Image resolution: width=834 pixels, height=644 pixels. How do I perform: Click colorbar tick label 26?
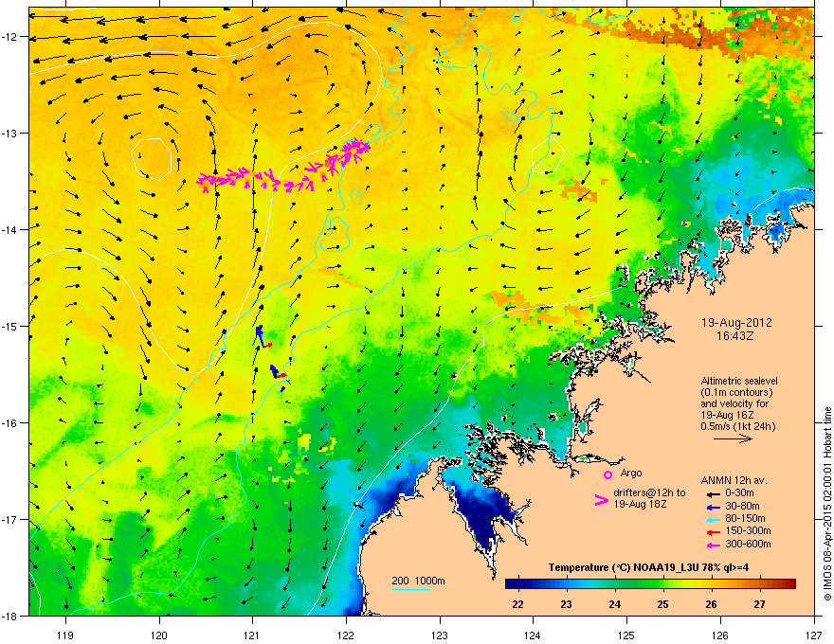coord(711,604)
